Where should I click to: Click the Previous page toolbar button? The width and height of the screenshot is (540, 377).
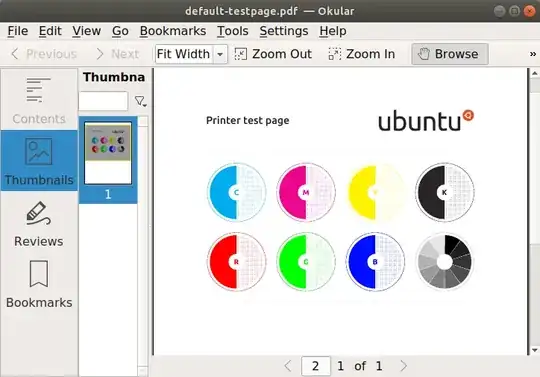44,54
